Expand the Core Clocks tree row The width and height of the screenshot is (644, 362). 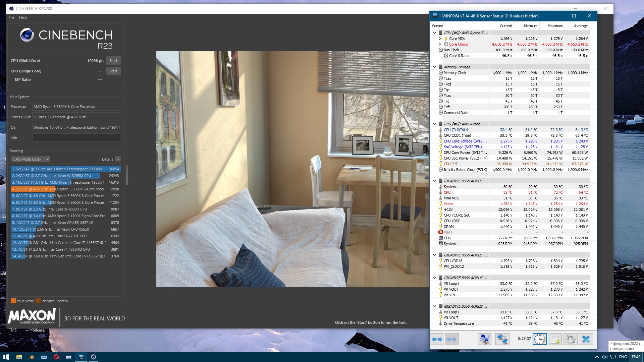pos(440,44)
